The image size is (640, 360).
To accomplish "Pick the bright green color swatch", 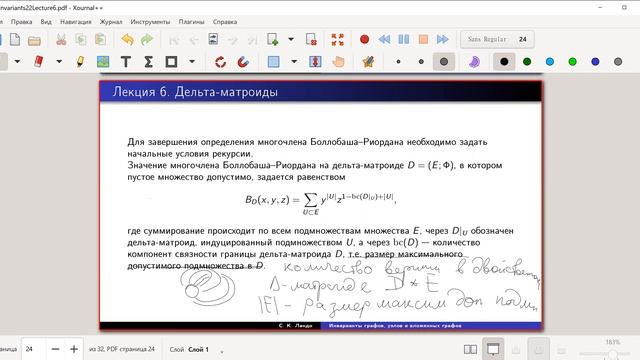I will [x=573, y=62].
